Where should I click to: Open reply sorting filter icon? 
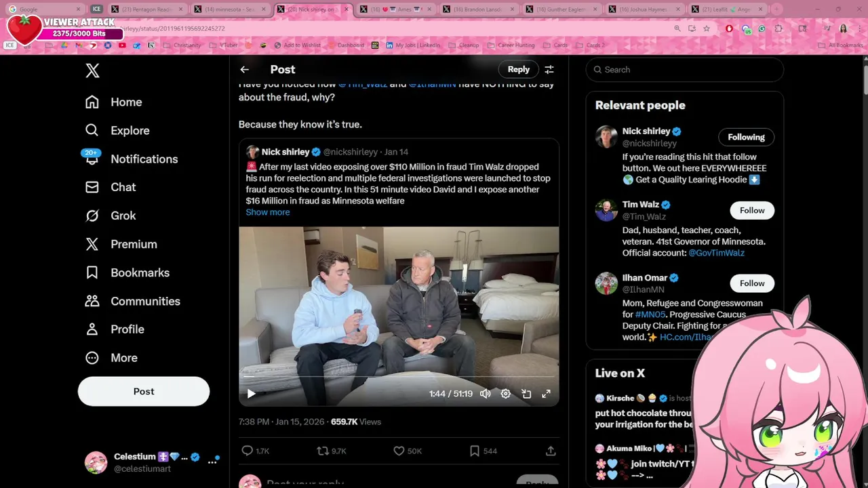point(549,69)
